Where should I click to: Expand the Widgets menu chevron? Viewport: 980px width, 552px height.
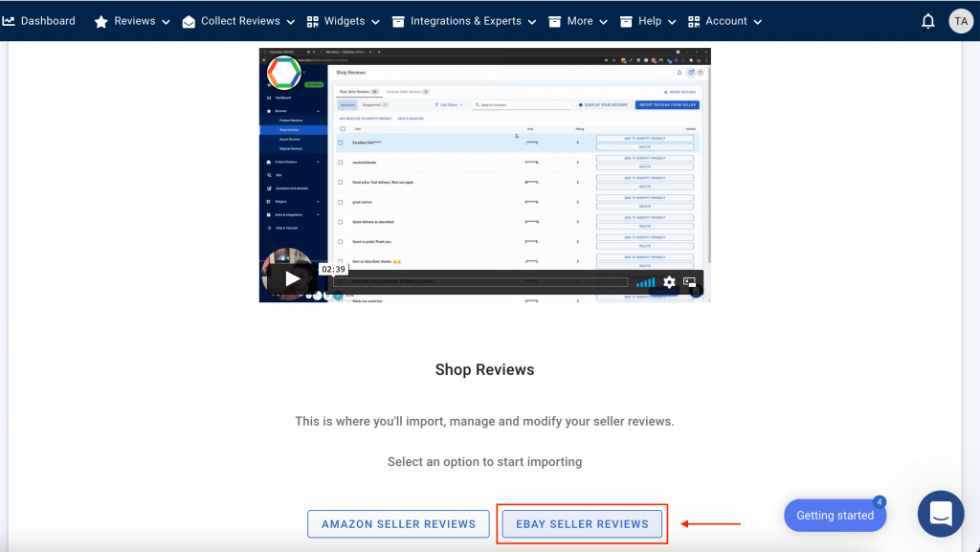tap(375, 22)
